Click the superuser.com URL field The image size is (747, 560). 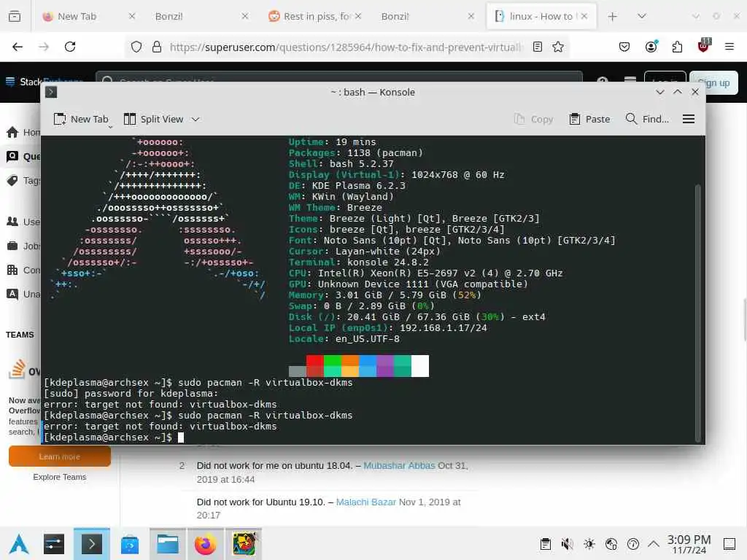tap(345, 47)
